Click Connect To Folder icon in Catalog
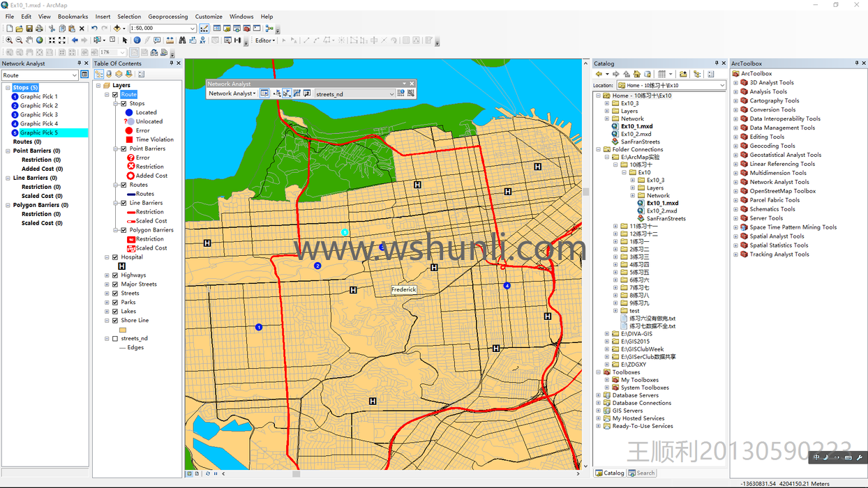 pyautogui.click(x=683, y=74)
